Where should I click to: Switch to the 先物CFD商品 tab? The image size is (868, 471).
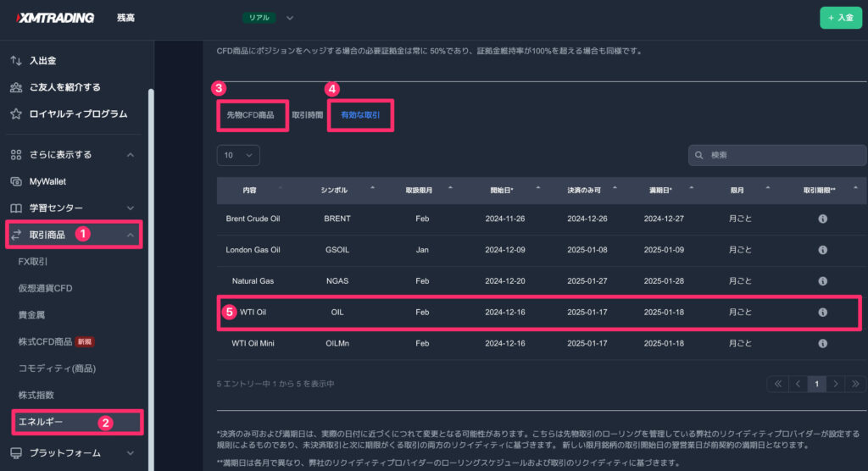coord(250,115)
